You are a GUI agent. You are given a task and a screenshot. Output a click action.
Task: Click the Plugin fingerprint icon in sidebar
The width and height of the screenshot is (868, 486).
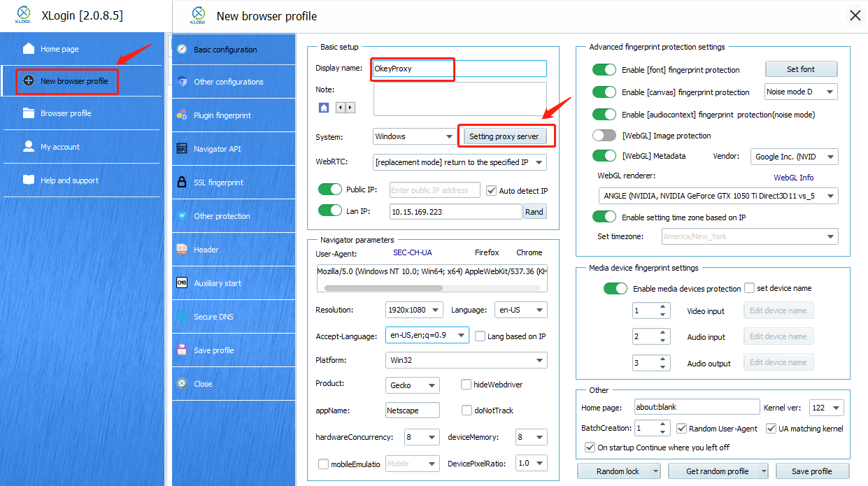182,115
